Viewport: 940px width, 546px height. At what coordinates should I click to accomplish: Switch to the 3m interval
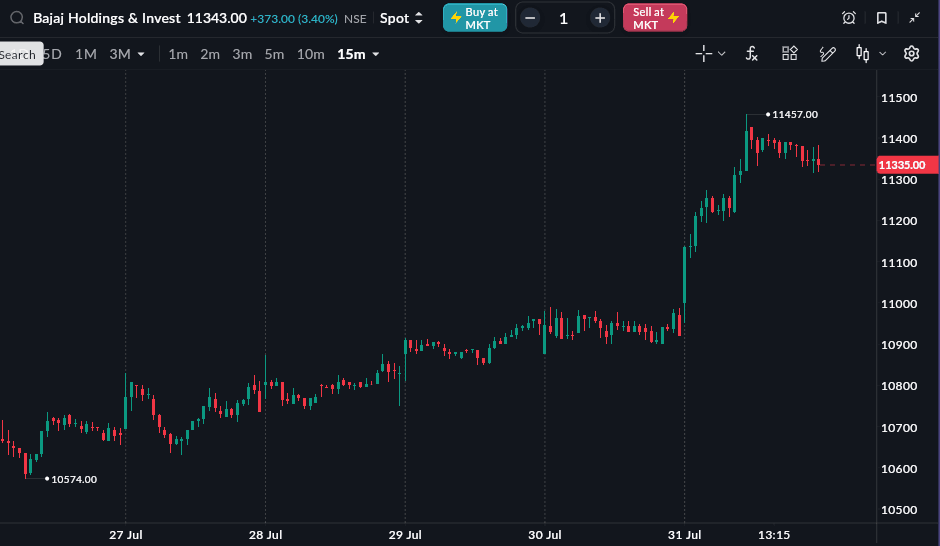(242, 54)
